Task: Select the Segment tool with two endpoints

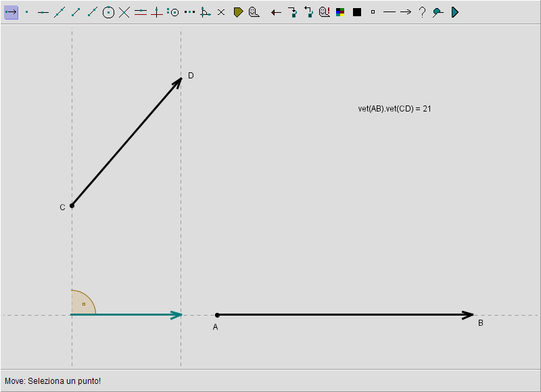Action: point(76,12)
